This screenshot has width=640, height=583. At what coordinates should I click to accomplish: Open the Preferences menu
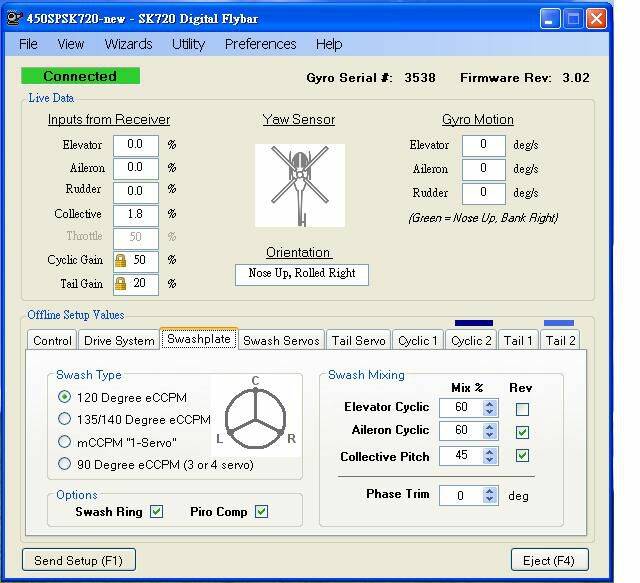tap(260, 44)
